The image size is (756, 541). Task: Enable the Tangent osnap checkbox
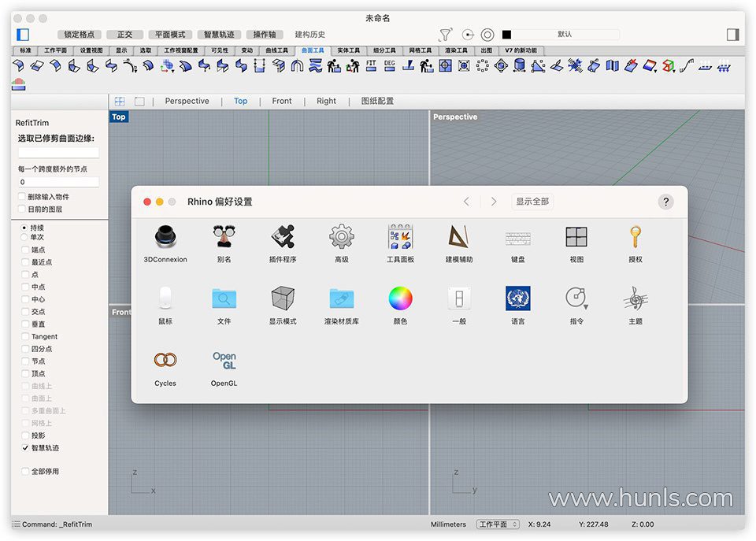[25, 336]
